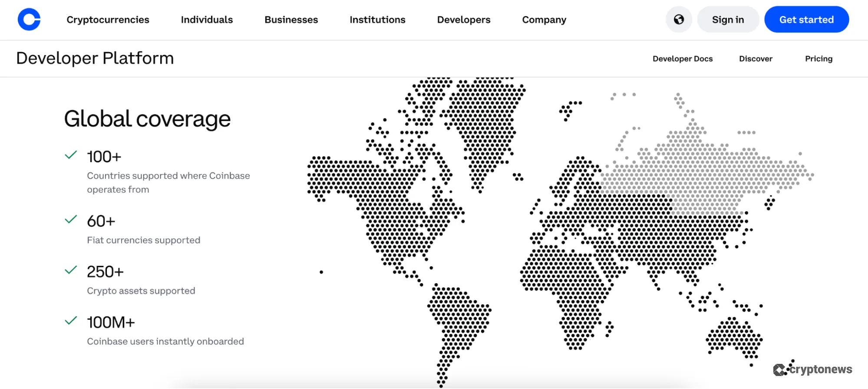Open the Company menu

click(x=544, y=20)
